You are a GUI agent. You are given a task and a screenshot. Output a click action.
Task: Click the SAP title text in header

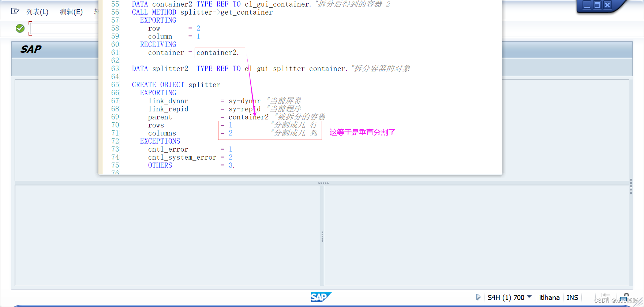[31, 49]
